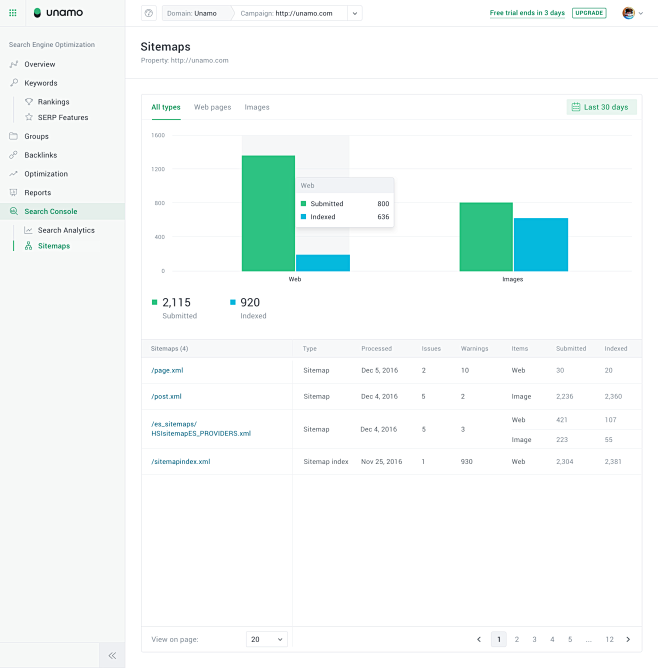The height and width of the screenshot is (668, 658).
Task: Open the /page.xml sitemap link
Action: 167,370
